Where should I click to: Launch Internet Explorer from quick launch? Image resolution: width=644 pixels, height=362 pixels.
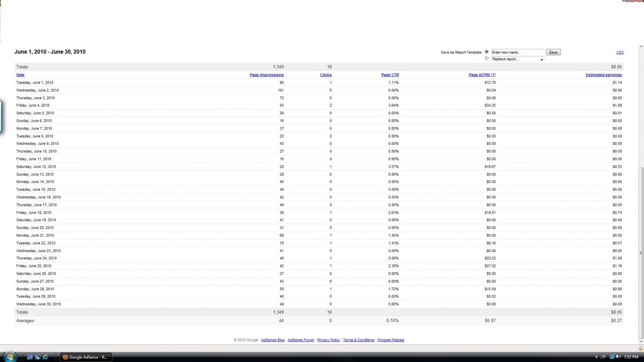[x=45, y=357]
